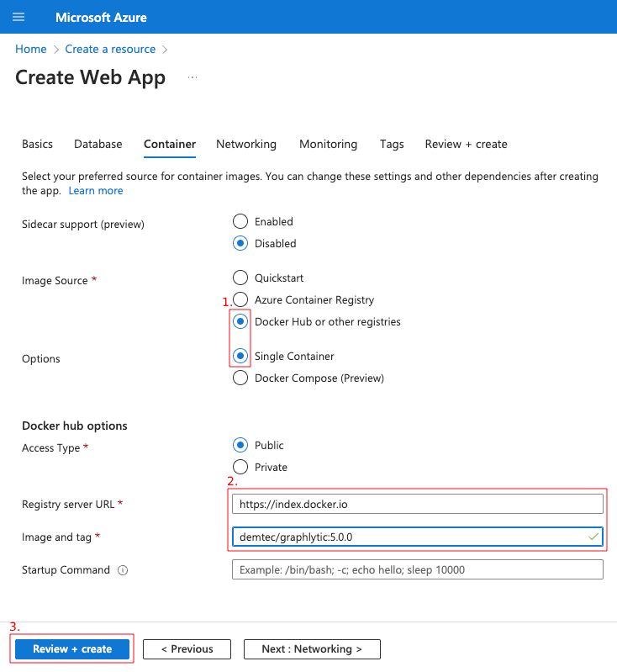Screen dimensions: 617x672
Task: Select Docker Hub or other registries
Action: click(240, 321)
